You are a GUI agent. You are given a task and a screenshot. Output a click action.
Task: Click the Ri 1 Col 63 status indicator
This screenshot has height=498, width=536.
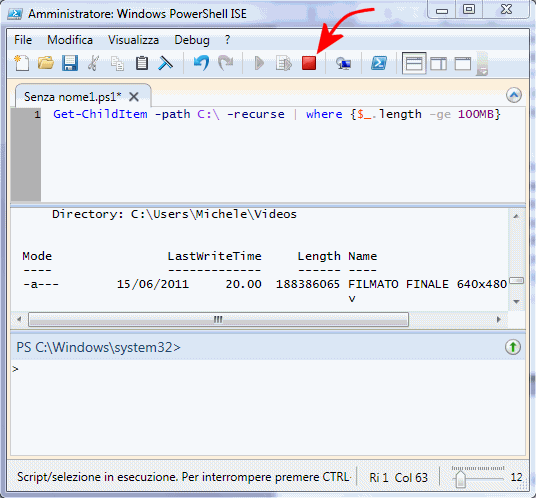(398, 477)
